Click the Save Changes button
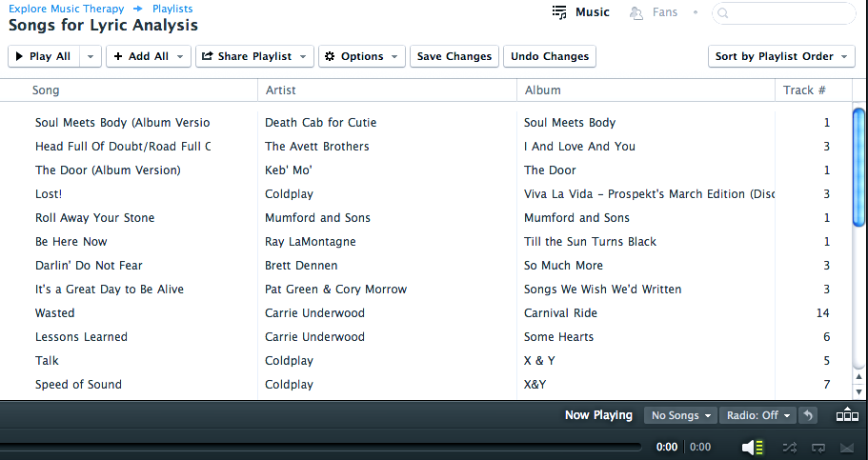868x460 pixels. (454, 56)
